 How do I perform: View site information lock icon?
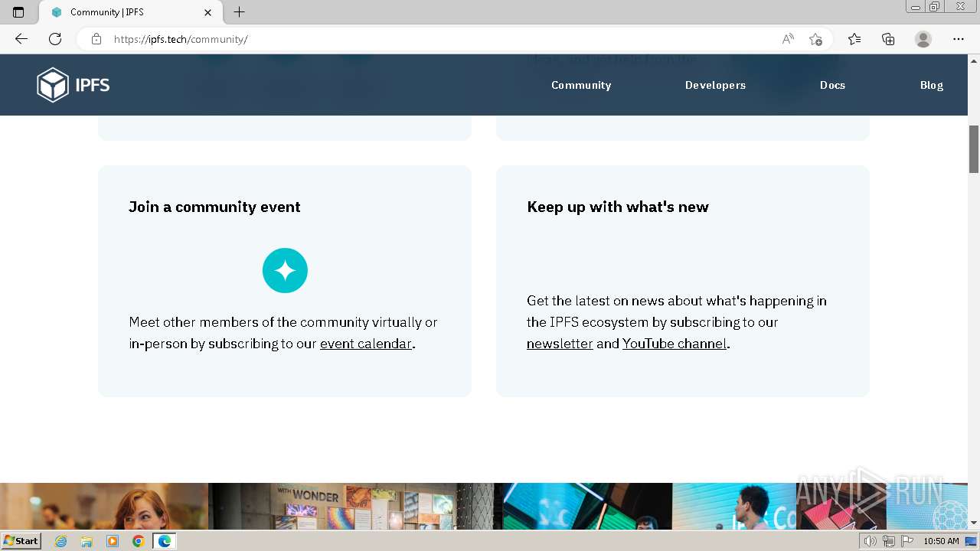click(96, 39)
